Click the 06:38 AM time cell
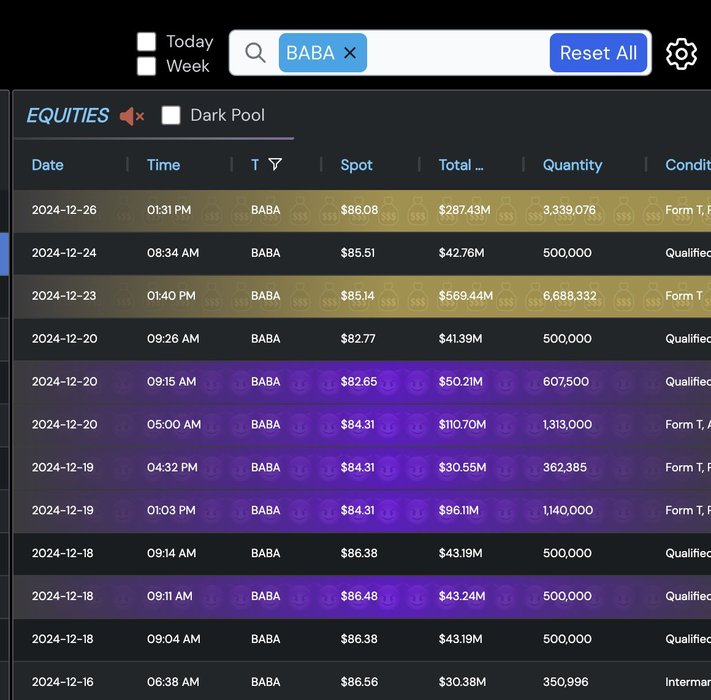 173,682
